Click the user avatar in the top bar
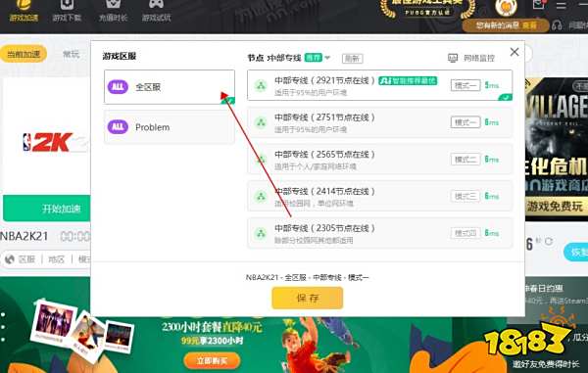This screenshot has height=373, width=588. click(x=506, y=7)
